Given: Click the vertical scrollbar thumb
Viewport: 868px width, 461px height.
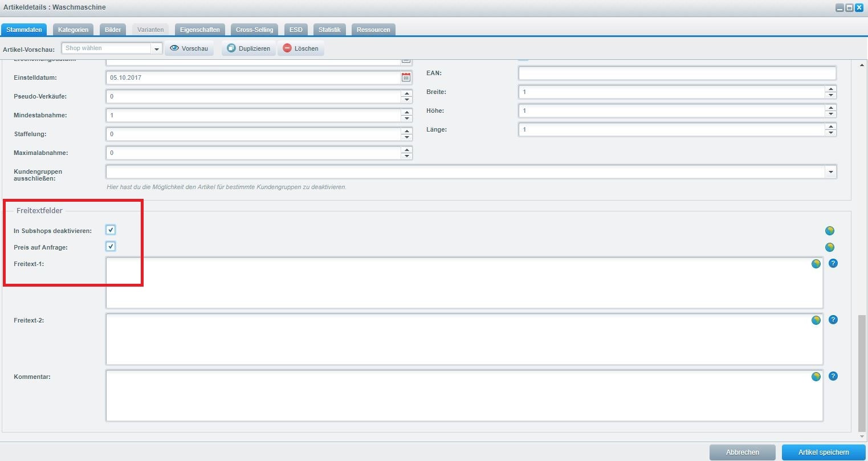Looking at the screenshot, I should coord(862,373).
